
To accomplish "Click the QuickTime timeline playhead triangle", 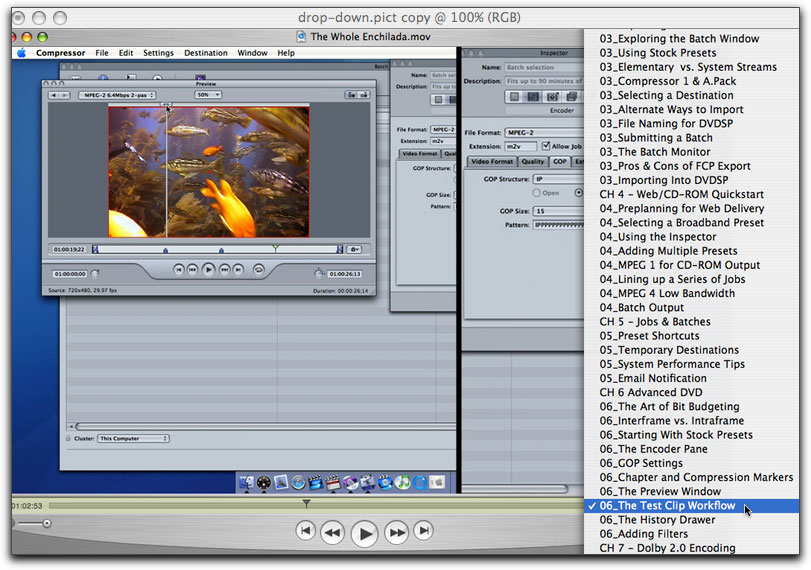I will [x=306, y=503].
